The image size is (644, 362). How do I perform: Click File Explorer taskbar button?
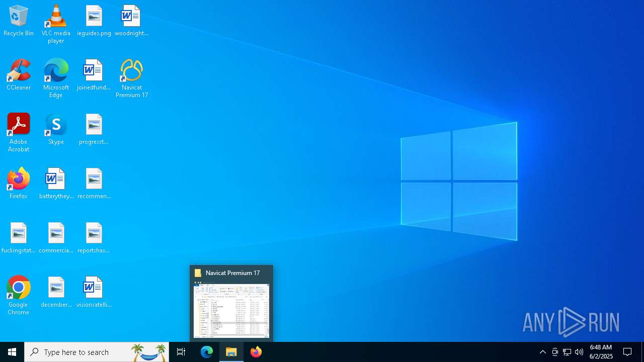click(231, 352)
